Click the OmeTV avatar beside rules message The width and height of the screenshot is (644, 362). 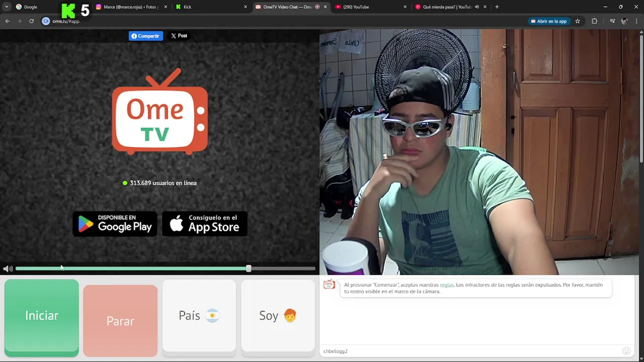[329, 285]
